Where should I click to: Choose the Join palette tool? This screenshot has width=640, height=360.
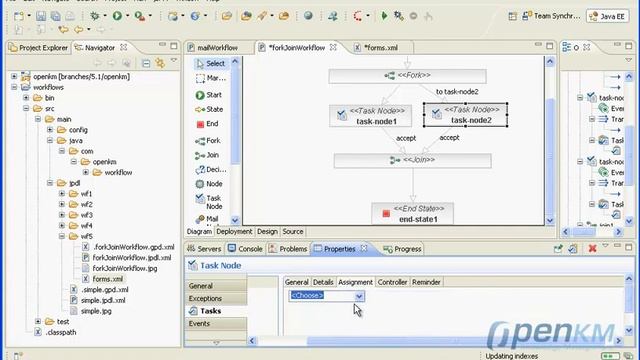pyautogui.click(x=207, y=155)
